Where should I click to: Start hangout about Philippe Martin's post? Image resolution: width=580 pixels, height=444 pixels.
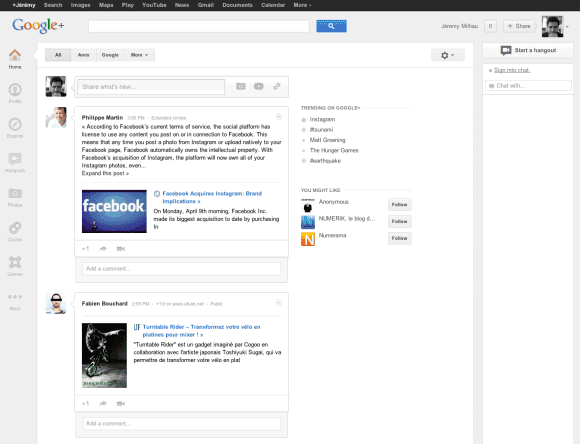coord(121,249)
